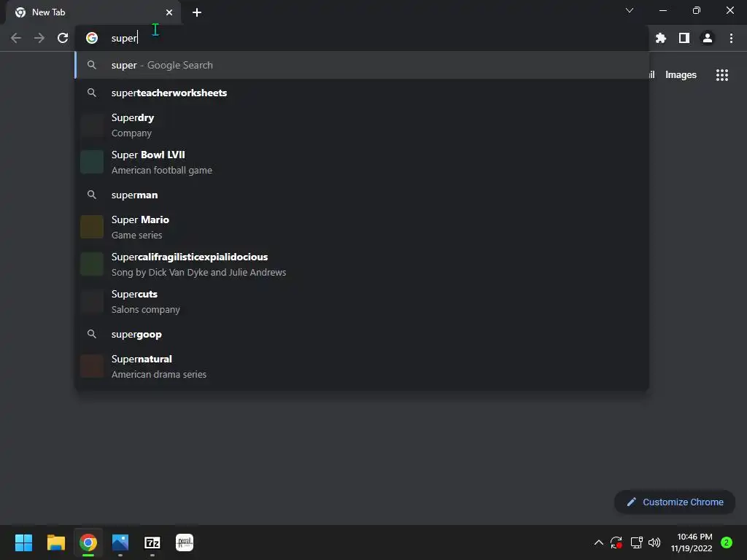Toggle the side panel icon

click(684, 38)
